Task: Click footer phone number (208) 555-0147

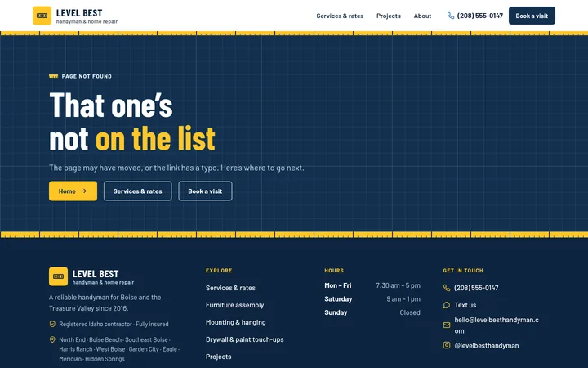Action: coord(476,288)
